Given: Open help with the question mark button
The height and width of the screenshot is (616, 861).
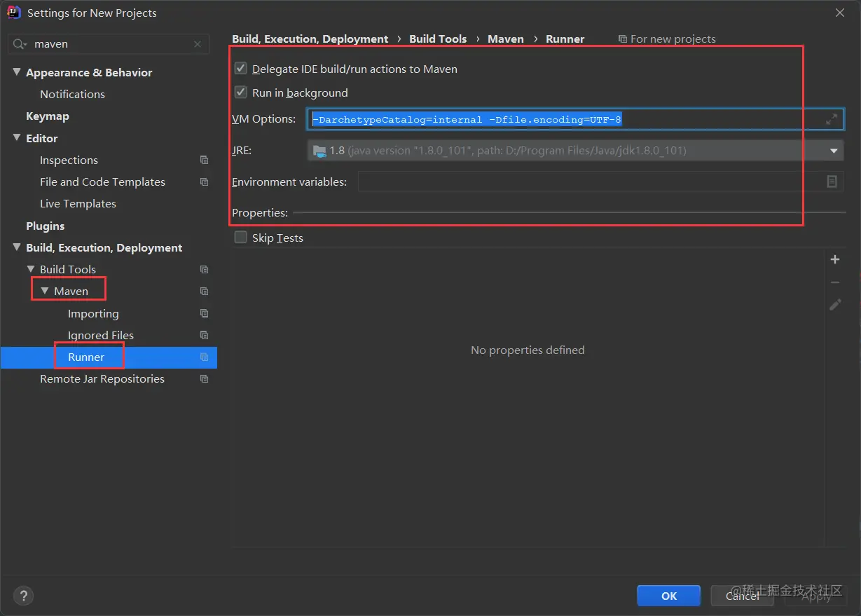Looking at the screenshot, I should coord(23,596).
